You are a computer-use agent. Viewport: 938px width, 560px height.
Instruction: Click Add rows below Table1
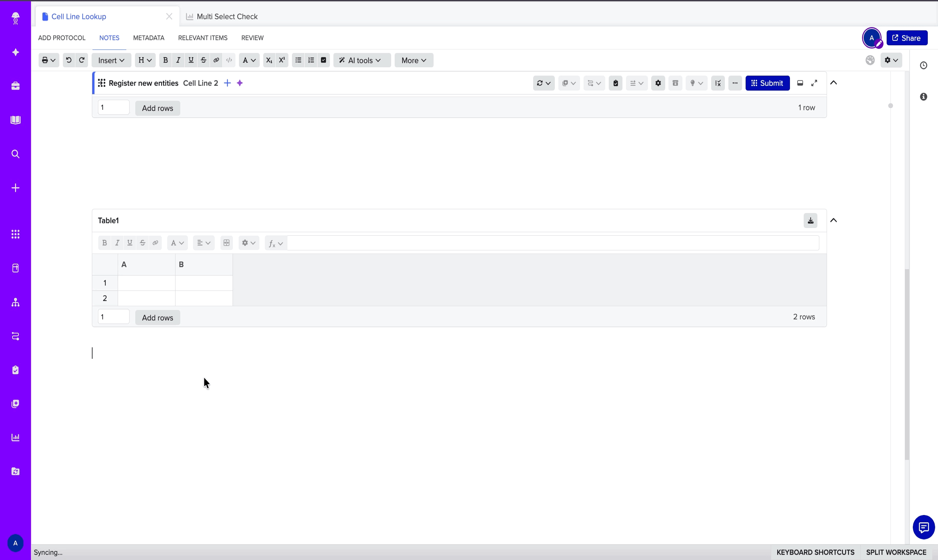click(157, 317)
